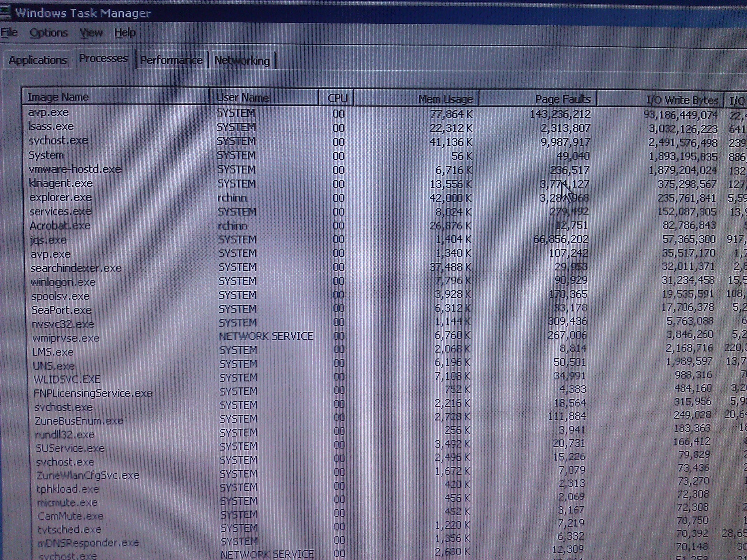747x560 pixels.
Task: Switch to the Performance tab
Action: [171, 60]
